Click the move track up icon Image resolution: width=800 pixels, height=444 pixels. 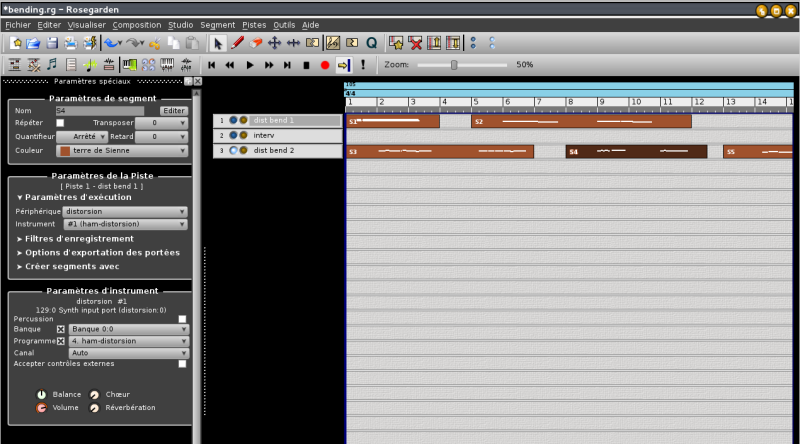(x=434, y=43)
